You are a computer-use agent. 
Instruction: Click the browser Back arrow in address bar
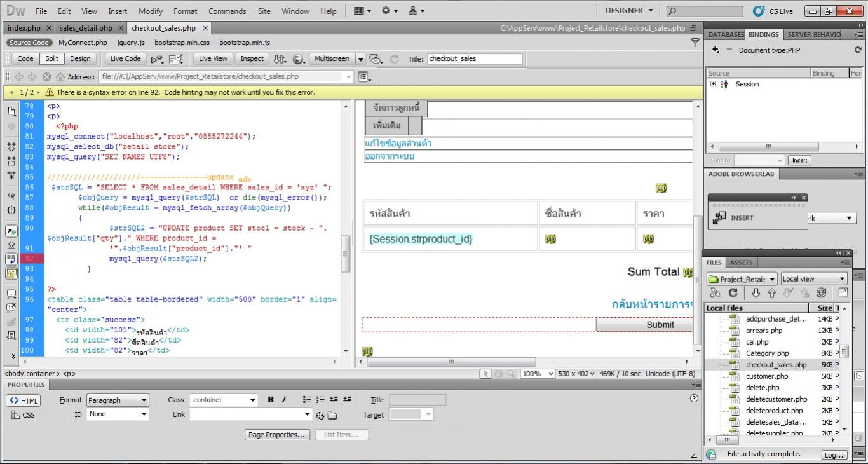tap(19, 77)
